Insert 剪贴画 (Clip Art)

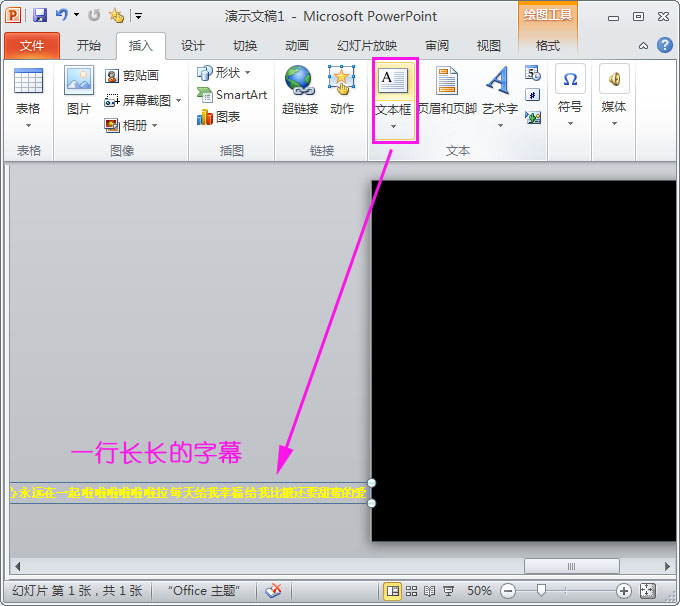coord(132,75)
